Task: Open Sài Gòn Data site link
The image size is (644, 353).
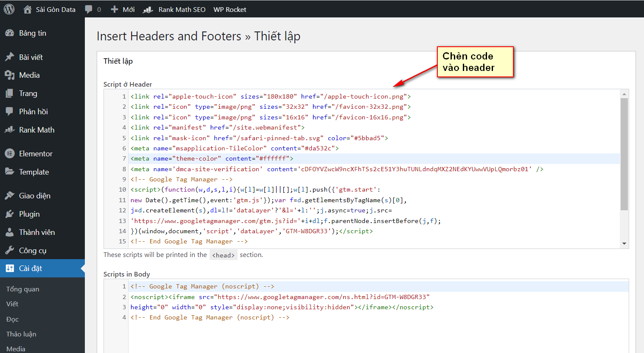Action: (x=56, y=9)
